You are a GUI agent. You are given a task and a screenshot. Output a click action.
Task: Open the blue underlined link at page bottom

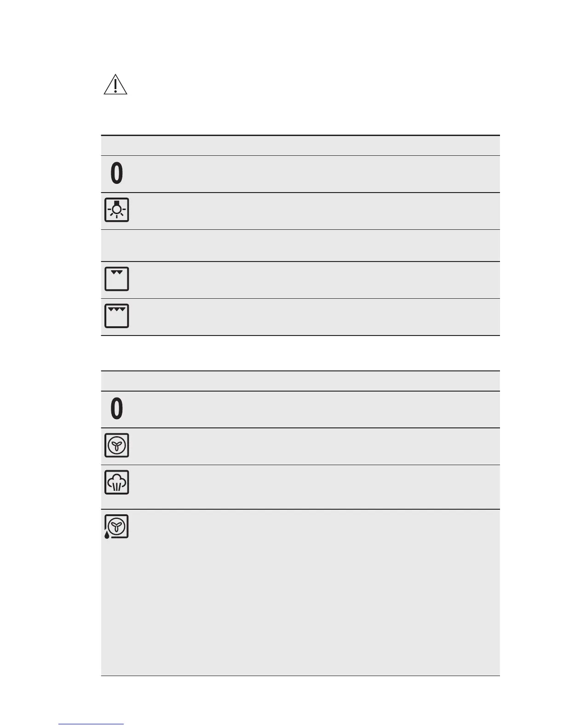tap(91, 724)
